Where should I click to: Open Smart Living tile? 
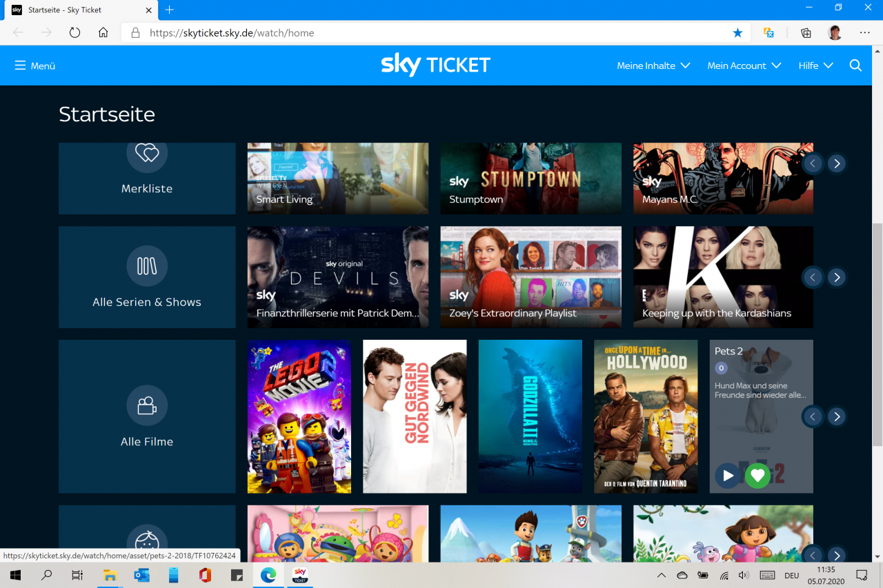pyautogui.click(x=338, y=179)
